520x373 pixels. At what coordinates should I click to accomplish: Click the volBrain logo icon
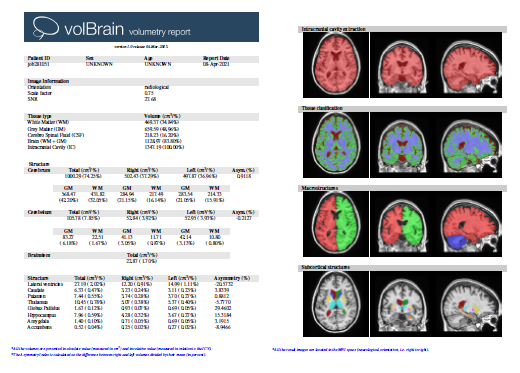(46, 27)
